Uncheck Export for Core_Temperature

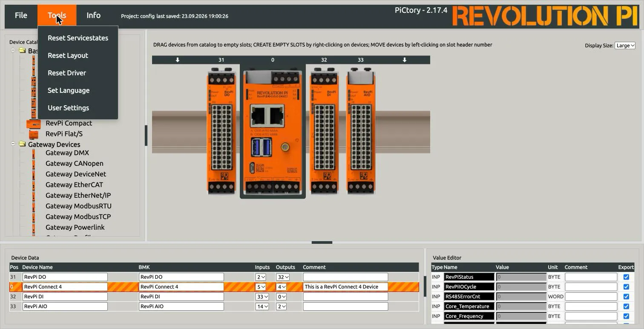click(x=626, y=306)
